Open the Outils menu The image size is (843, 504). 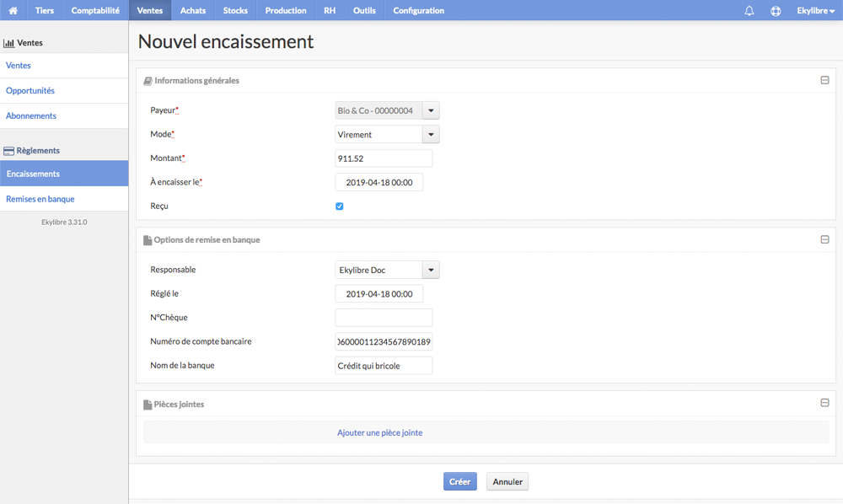(364, 10)
